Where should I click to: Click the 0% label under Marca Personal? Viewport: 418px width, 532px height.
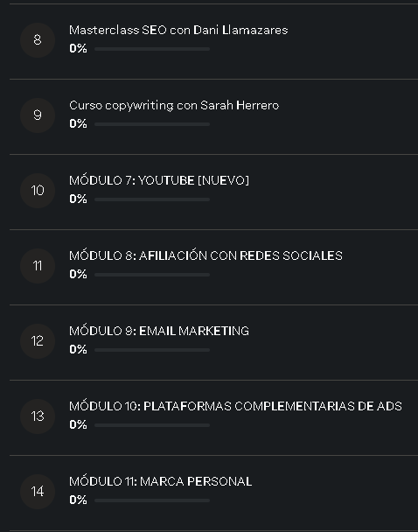tap(78, 500)
